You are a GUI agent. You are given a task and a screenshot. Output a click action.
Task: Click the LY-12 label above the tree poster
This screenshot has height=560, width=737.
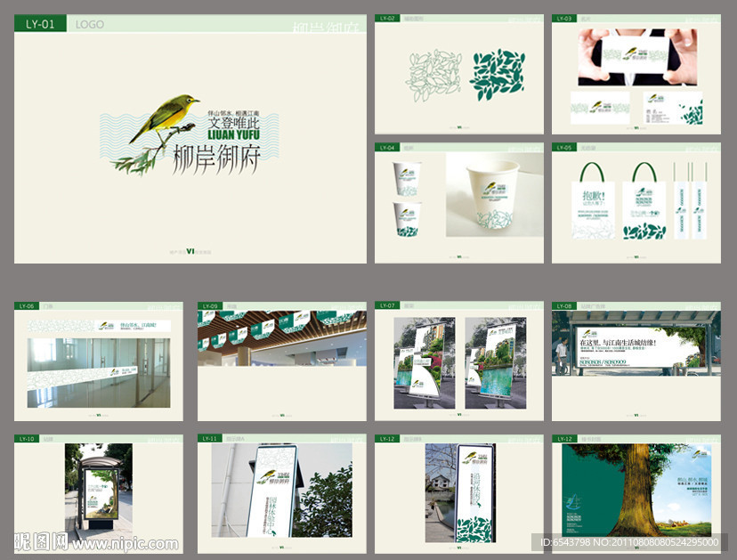564,439
